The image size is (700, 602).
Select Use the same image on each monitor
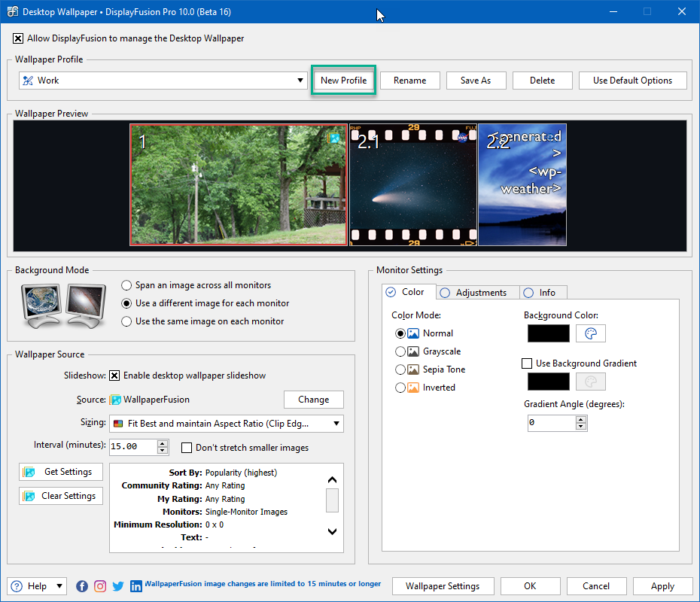click(x=126, y=321)
